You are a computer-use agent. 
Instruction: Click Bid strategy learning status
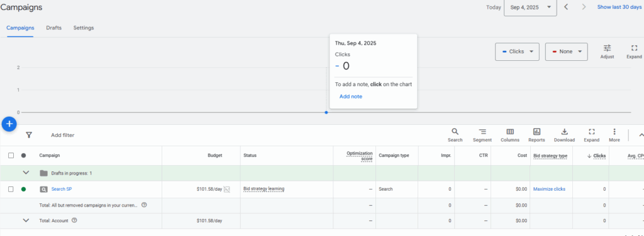[264, 189]
